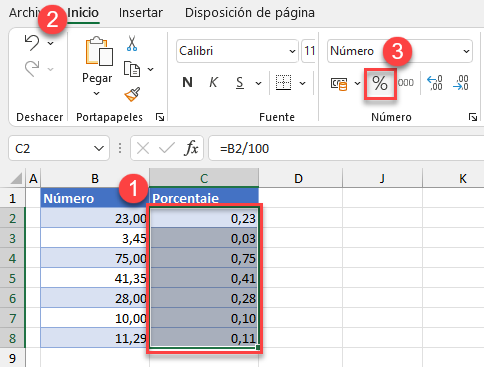Expand the Name Box C2 dropdown

point(99,148)
